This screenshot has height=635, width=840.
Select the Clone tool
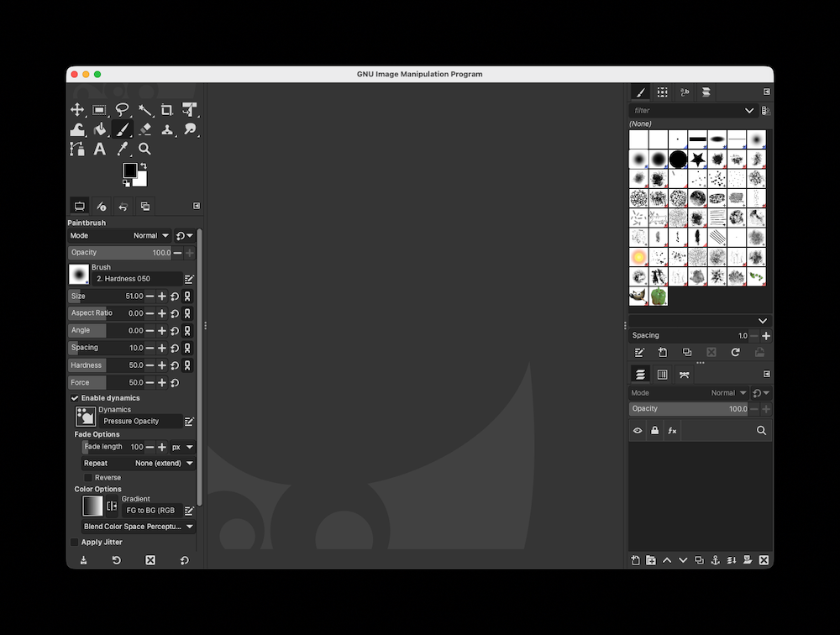click(x=166, y=129)
